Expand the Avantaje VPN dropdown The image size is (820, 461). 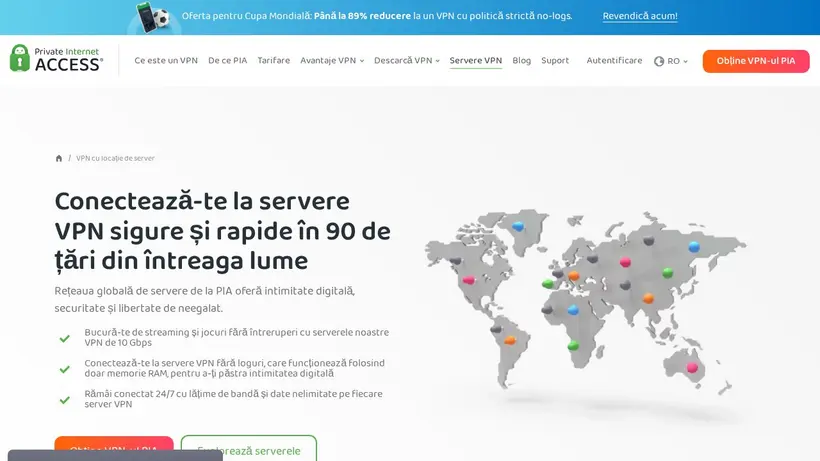(x=332, y=61)
